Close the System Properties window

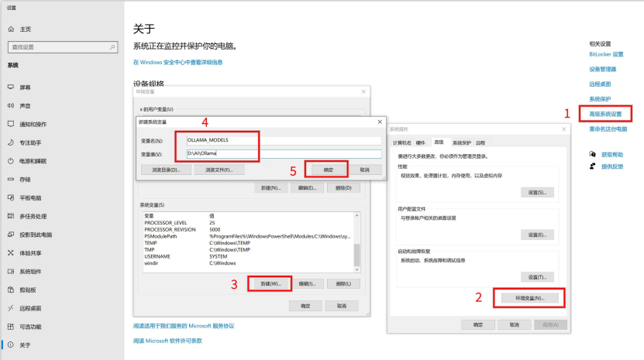coord(564,129)
